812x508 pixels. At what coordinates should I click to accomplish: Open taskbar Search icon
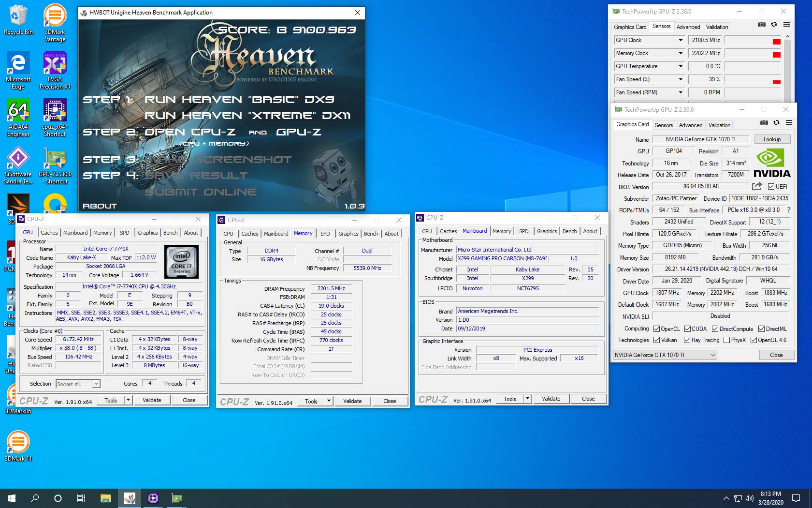35,498
